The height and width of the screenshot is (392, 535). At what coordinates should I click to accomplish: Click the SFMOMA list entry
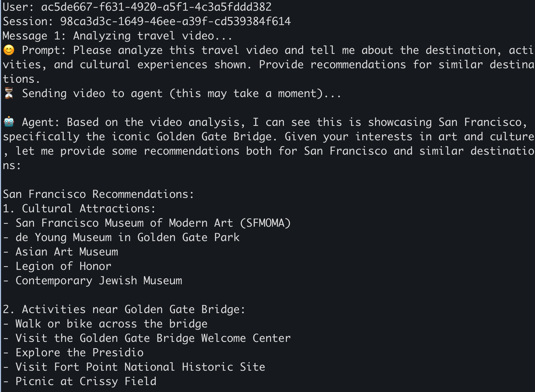(153, 223)
